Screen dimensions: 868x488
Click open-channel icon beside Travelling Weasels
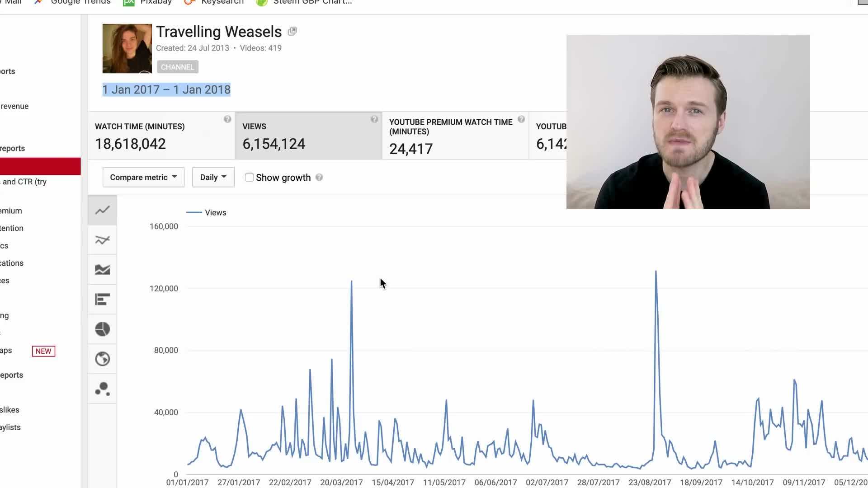pos(292,31)
